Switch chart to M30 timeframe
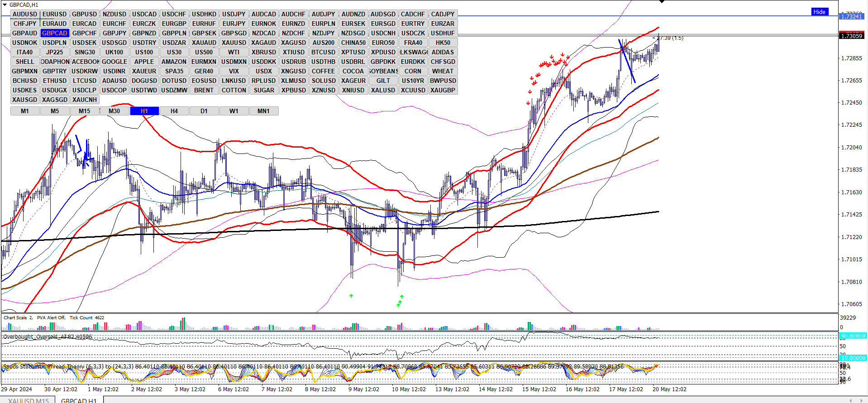868x403 pixels. (114, 111)
